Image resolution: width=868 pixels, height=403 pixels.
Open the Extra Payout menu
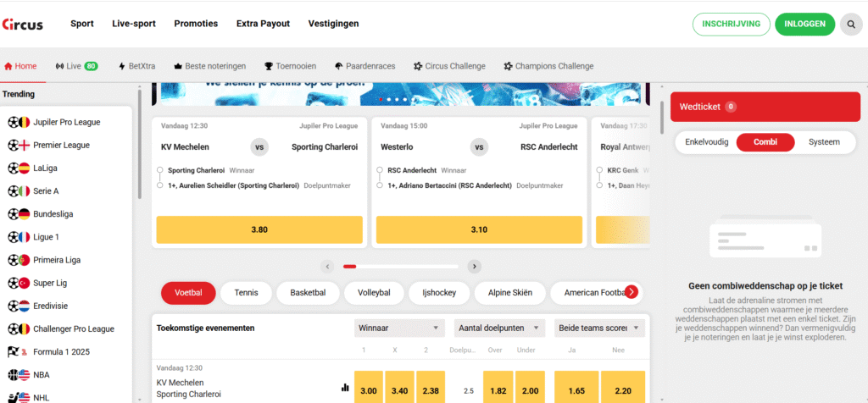pyautogui.click(x=263, y=24)
